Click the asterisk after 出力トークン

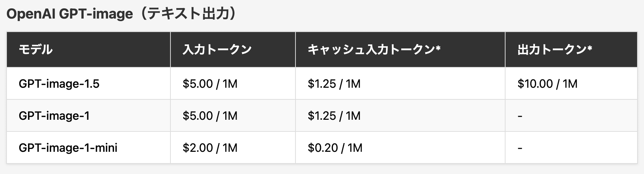tap(589, 48)
